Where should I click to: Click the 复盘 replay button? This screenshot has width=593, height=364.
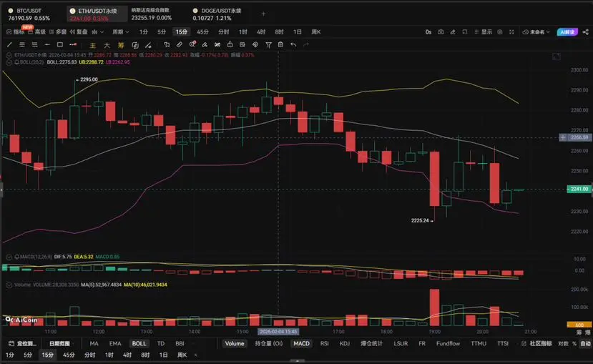78,31
